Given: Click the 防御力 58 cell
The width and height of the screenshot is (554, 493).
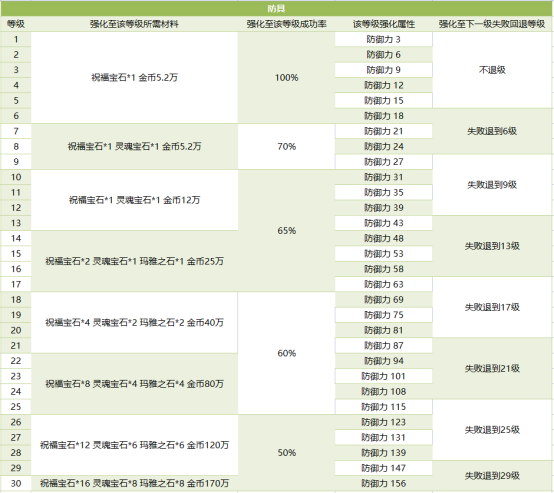Looking at the screenshot, I should pos(384,269).
